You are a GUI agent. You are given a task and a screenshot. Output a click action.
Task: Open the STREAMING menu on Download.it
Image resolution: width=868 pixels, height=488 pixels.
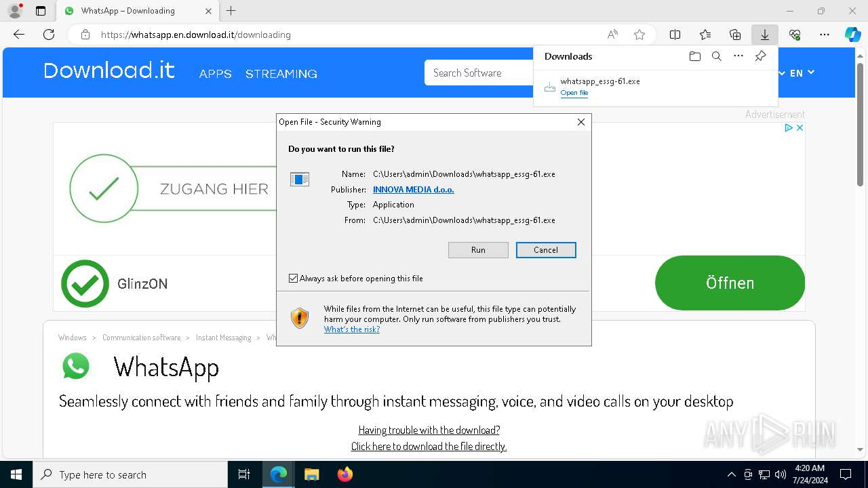(281, 74)
